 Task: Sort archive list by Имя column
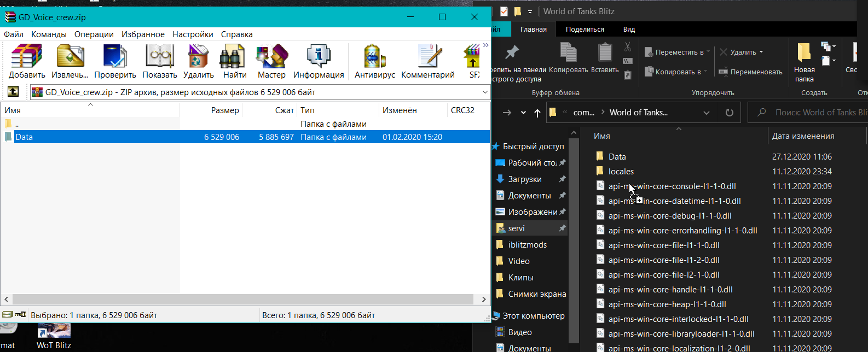click(90, 110)
